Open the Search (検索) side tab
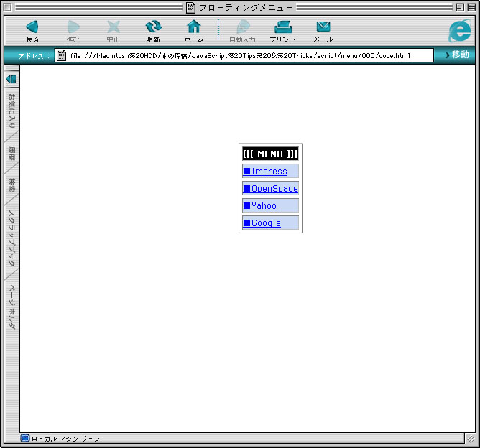The height and width of the screenshot is (448, 480). [11, 185]
